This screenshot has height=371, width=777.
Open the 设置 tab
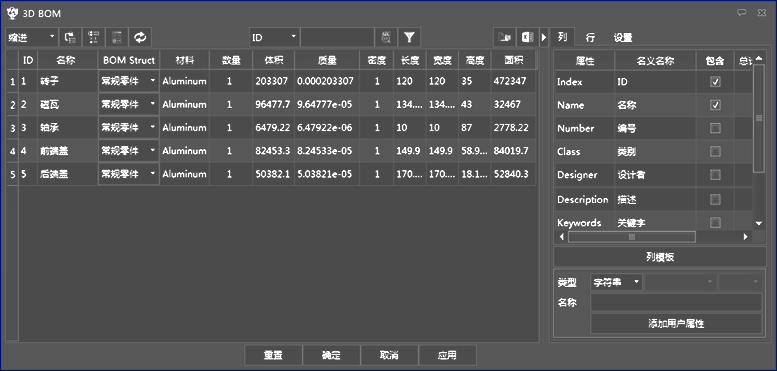click(623, 37)
